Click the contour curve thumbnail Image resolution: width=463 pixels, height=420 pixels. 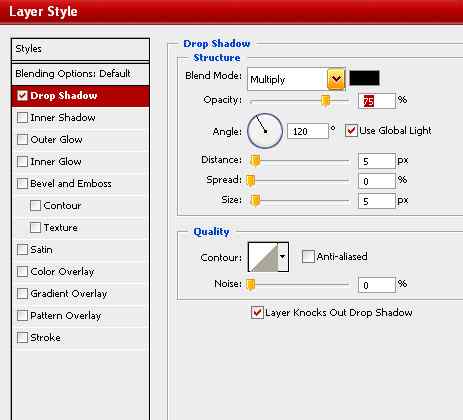pos(263,257)
